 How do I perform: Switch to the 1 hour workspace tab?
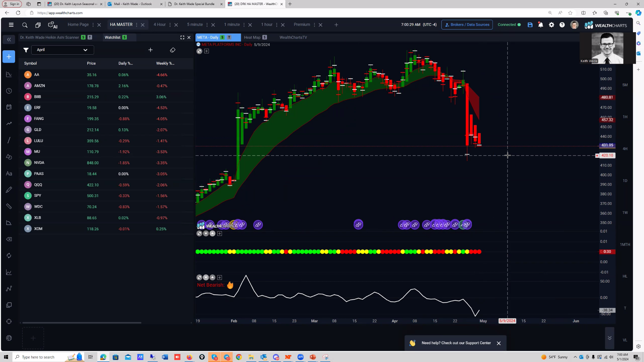267,24
